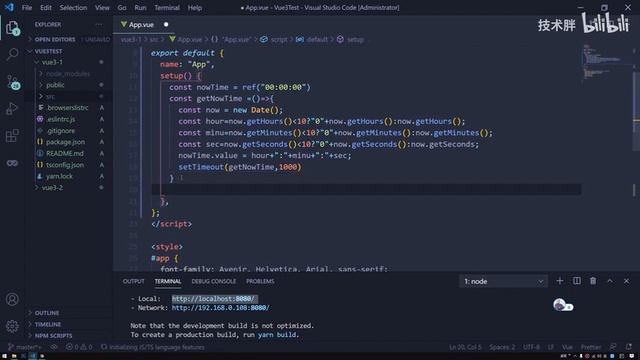
Task: Open the Run menu
Action: [x=140, y=8]
